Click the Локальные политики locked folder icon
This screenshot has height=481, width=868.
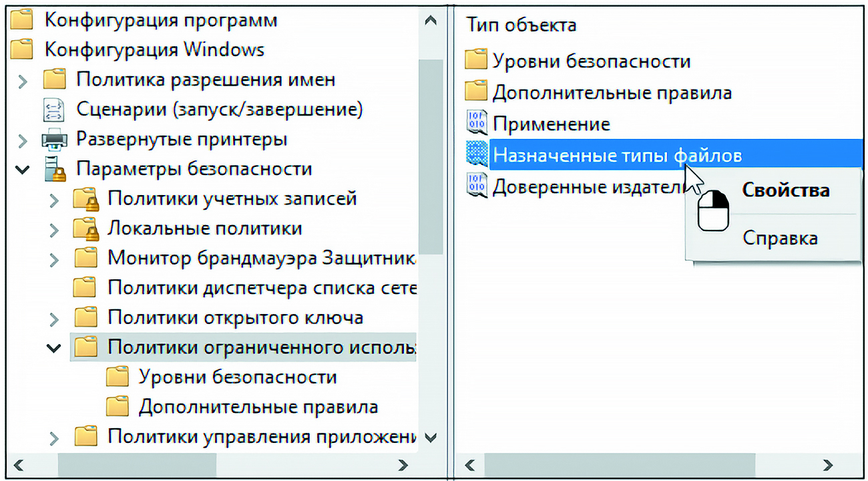(85, 229)
